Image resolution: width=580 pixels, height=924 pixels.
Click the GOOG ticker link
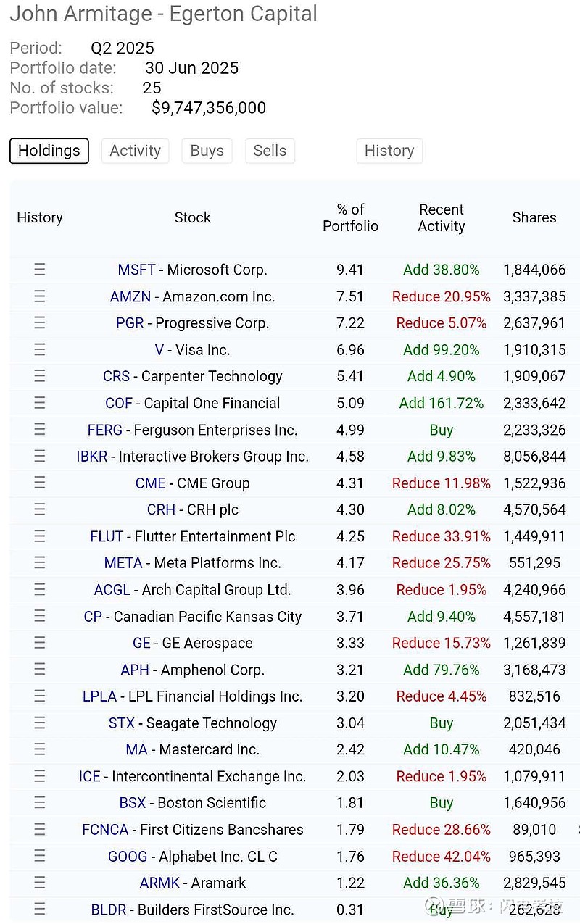pyautogui.click(x=128, y=856)
